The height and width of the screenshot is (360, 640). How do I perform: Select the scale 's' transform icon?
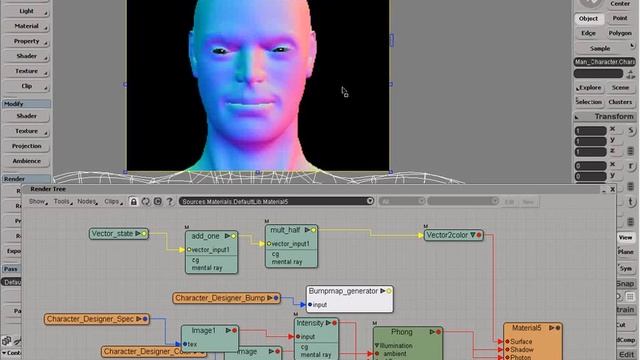(x=631, y=131)
